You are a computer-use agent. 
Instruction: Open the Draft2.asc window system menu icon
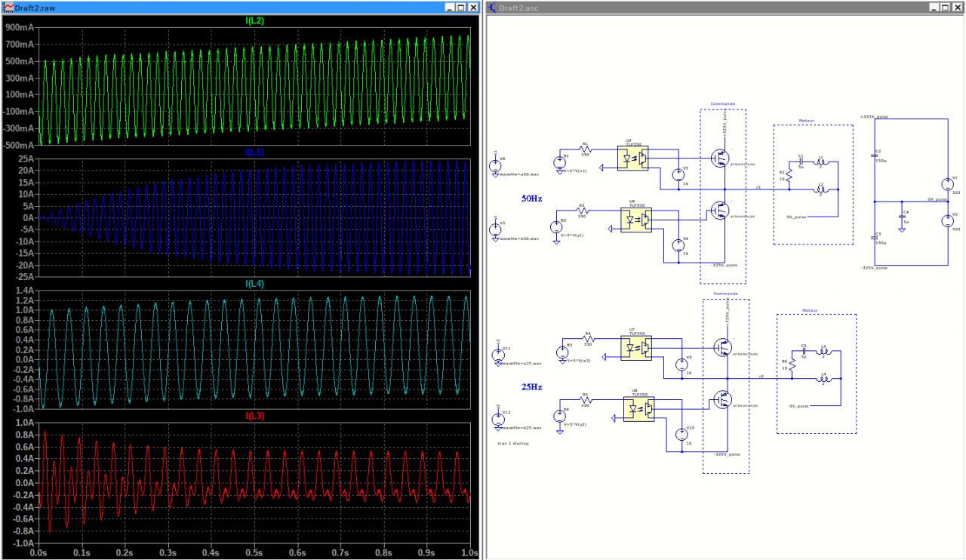493,7
